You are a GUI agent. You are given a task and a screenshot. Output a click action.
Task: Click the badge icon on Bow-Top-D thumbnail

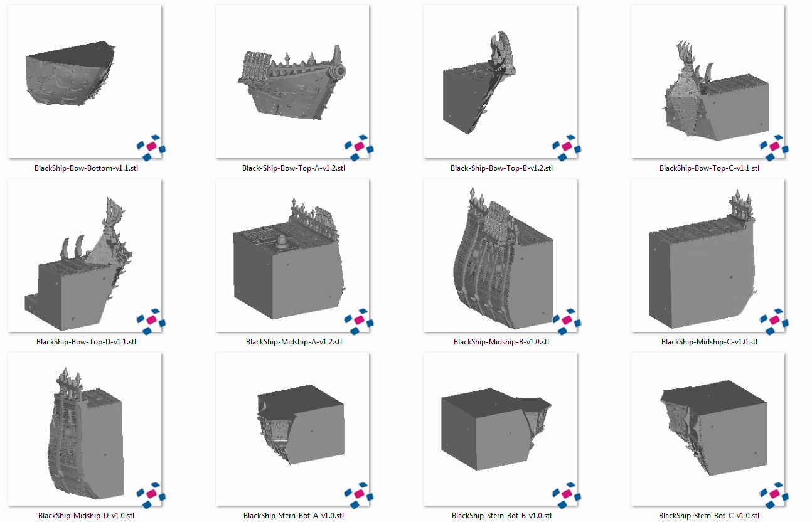[x=151, y=320]
